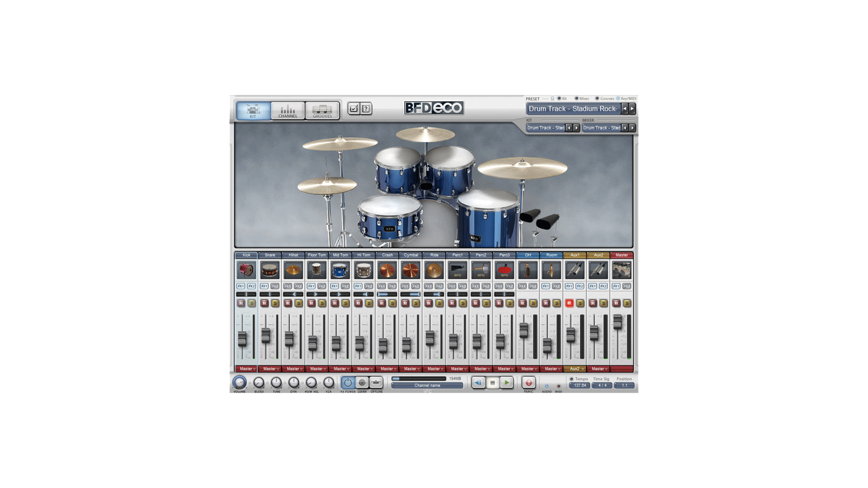The width and height of the screenshot is (868, 488).
Task: Click the preset lock icon
Action: coord(552,99)
